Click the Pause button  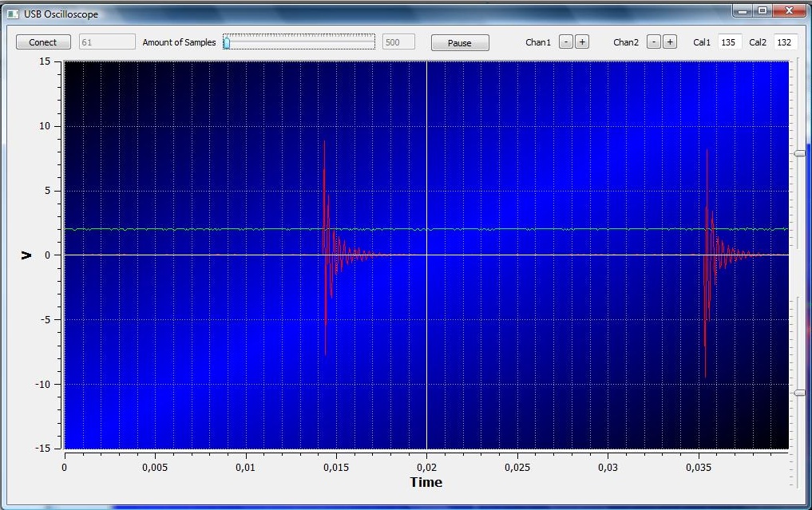tap(460, 42)
